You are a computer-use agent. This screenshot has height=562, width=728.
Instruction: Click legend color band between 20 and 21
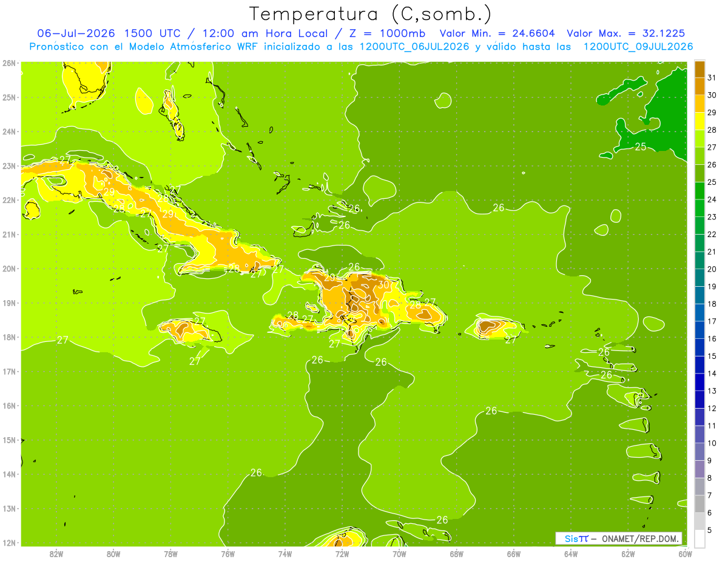tap(699, 260)
